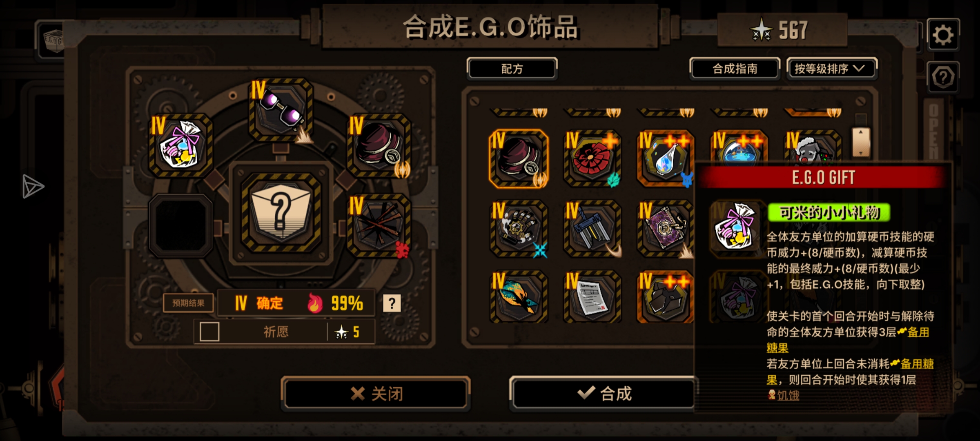Click the empty black fusion slot
Viewport: 980px width, 441px height.
[180, 225]
